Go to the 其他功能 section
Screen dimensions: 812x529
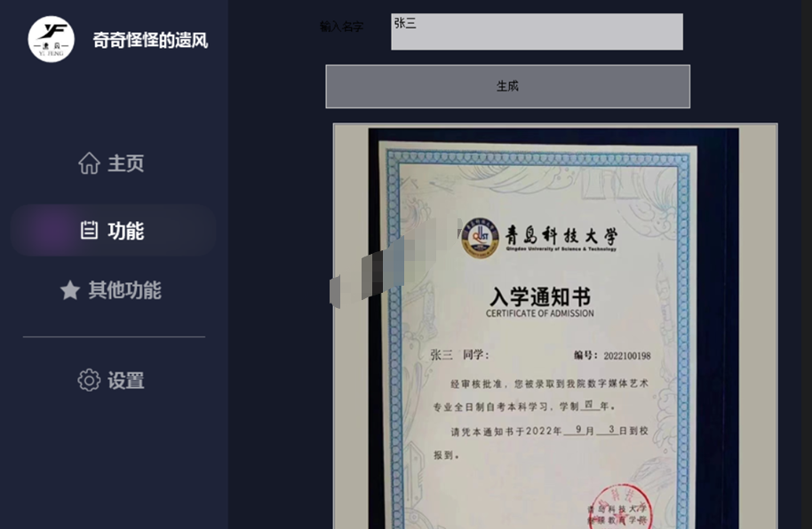(124, 290)
